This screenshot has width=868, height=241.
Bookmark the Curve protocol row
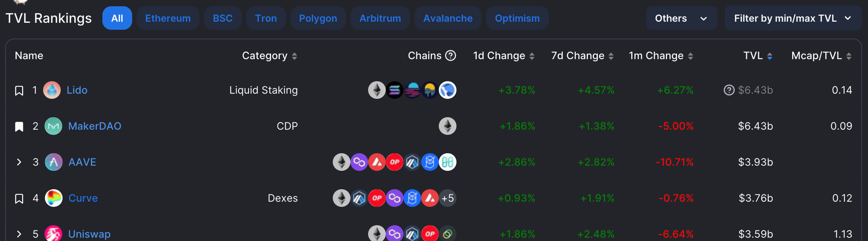(19, 198)
